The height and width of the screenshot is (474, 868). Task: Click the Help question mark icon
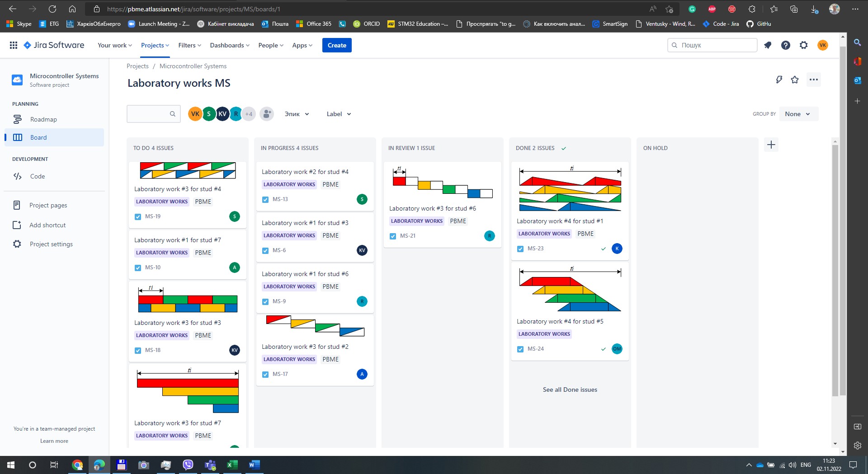(786, 45)
